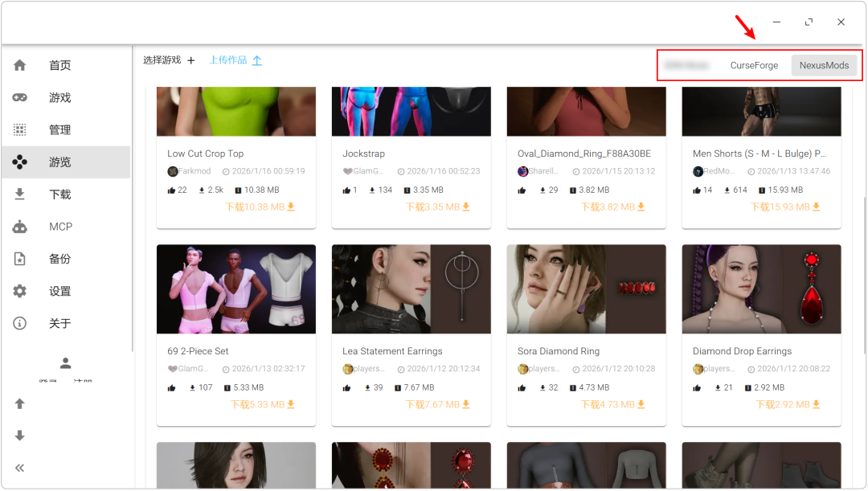Like the 69 2-Piece Set mod
The width and height of the screenshot is (868, 491).
pos(172,387)
